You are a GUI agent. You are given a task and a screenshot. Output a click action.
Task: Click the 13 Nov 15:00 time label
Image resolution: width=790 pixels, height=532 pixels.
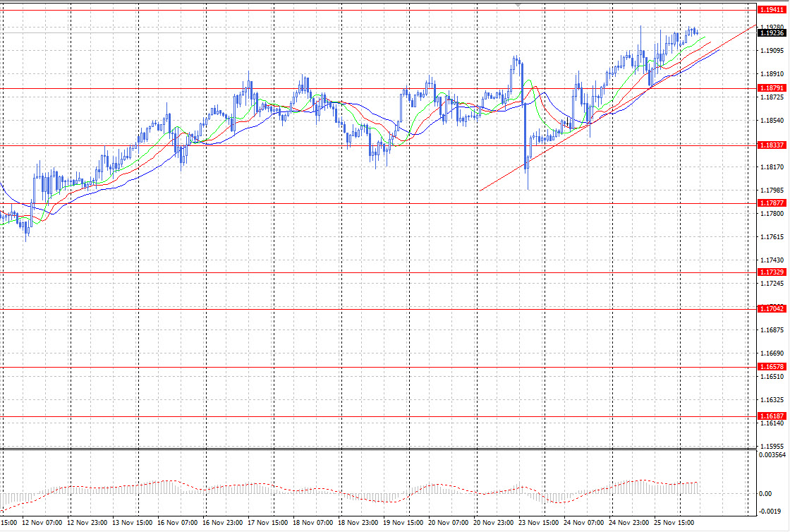coord(132,523)
